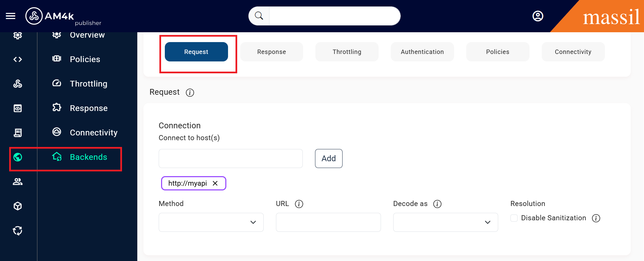
Task: Switch to the Response tab
Action: tap(272, 52)
